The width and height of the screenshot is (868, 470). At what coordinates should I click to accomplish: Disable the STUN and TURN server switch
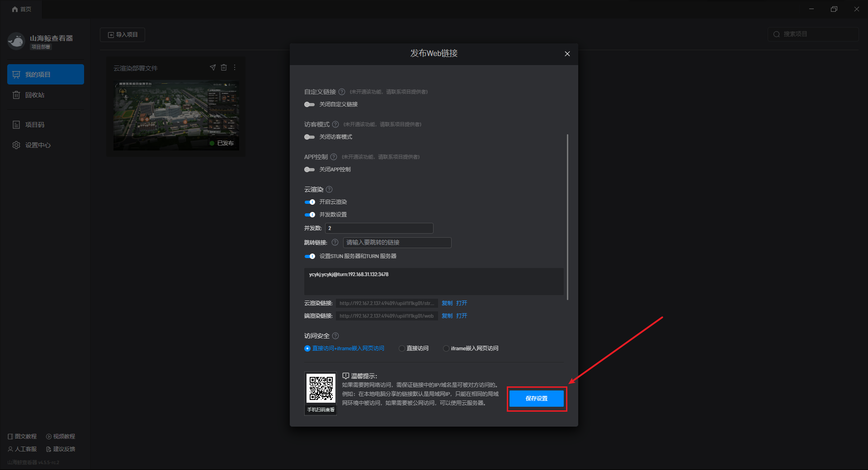point(310,256)
